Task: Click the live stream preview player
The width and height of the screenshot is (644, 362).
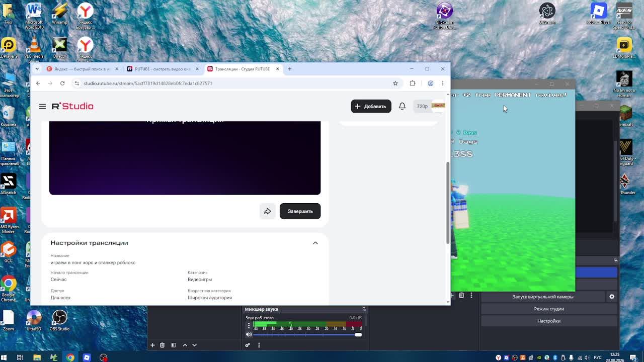Action: point(185,158)
